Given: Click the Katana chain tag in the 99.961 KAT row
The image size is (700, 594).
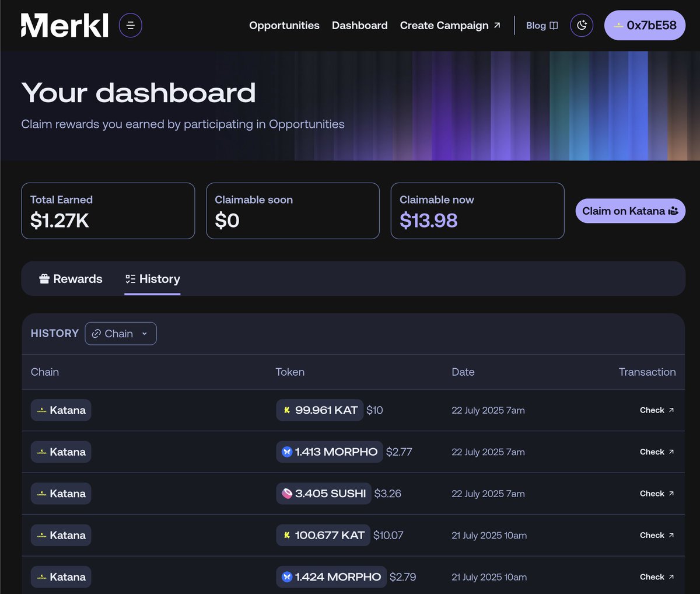Looking at the screenshot, I should pos(61,410).
